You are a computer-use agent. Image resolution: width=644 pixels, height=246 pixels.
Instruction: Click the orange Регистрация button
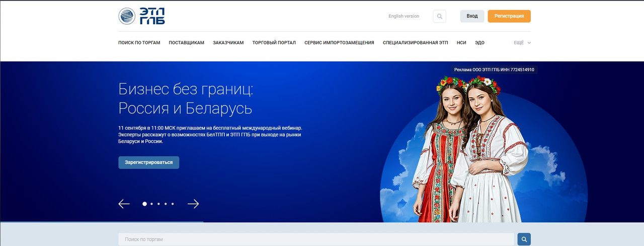(509, 16)
